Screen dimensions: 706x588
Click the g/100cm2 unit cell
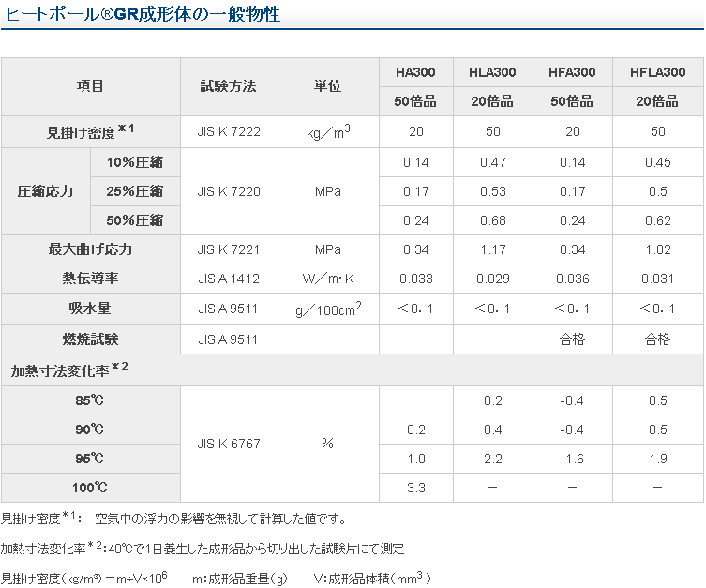pos(328,309)
